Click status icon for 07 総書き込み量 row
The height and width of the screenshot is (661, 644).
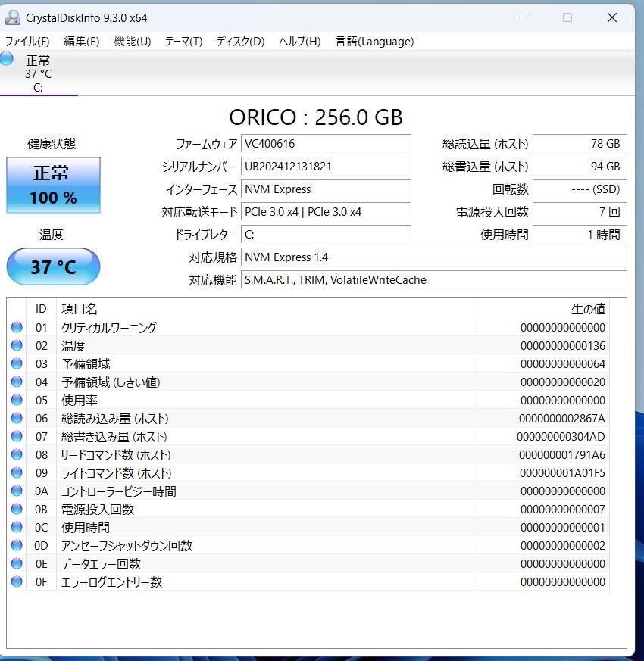(x=17, y=436)
